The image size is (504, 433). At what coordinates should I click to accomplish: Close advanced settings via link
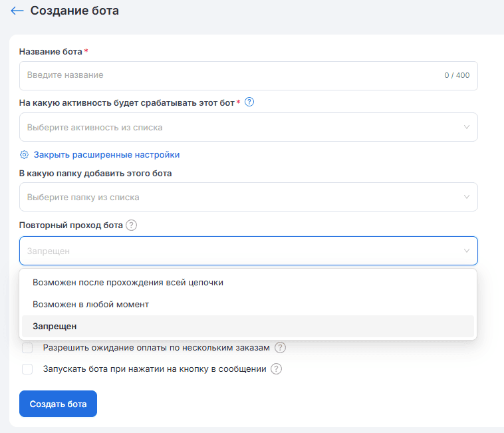click(x=106, y=154)
